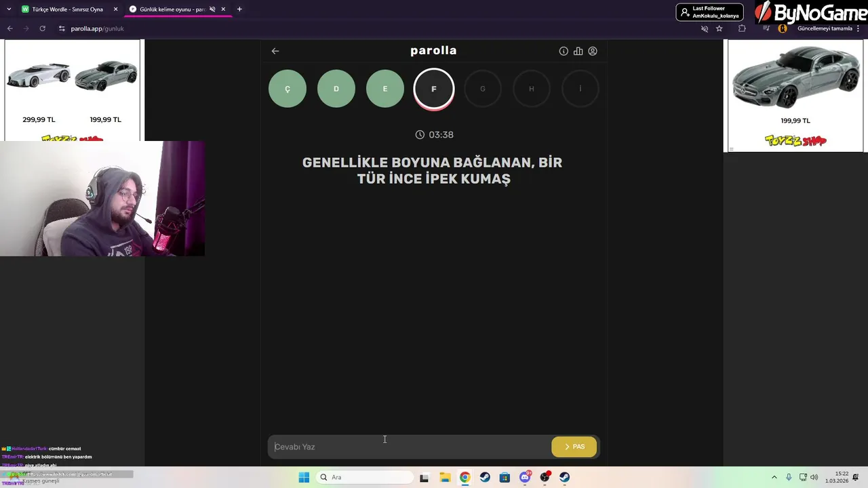
Task: Open the parolla user profile icon
Action: [x=593, y=51]
